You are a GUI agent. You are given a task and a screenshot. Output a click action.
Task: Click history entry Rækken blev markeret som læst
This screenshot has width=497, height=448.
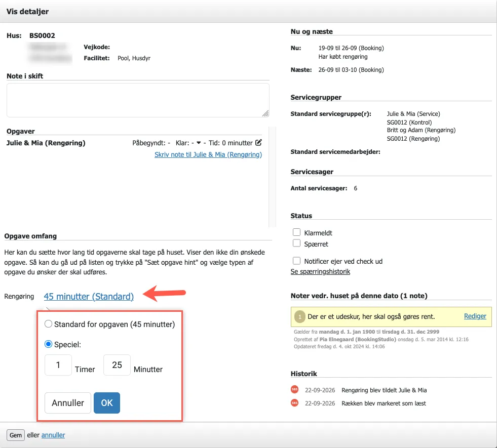[384, 403]
